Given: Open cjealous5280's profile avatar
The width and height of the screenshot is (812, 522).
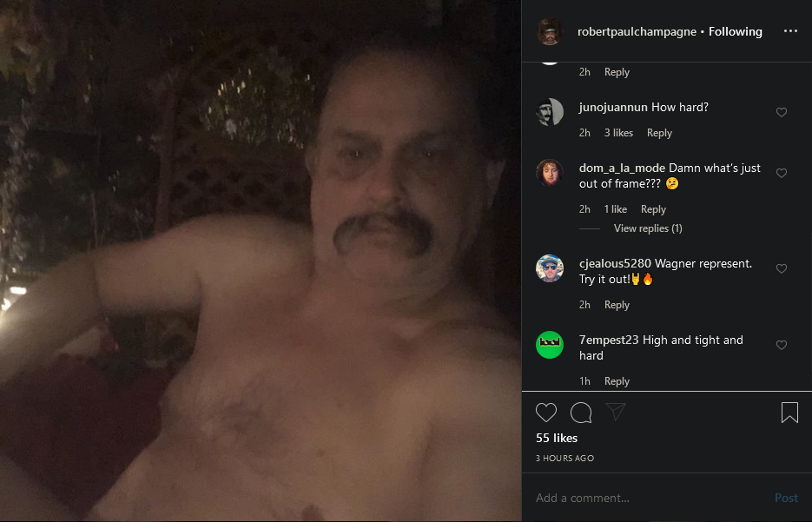Looking at the screenshot, I should [550, 268].
